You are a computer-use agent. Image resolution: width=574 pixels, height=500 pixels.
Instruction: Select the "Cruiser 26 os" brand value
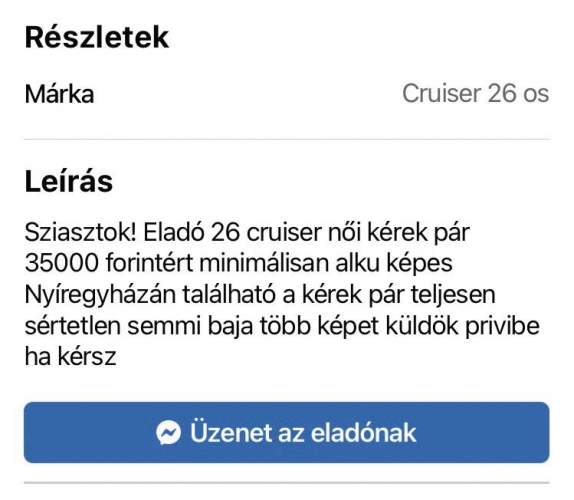(x=476, y=94)
